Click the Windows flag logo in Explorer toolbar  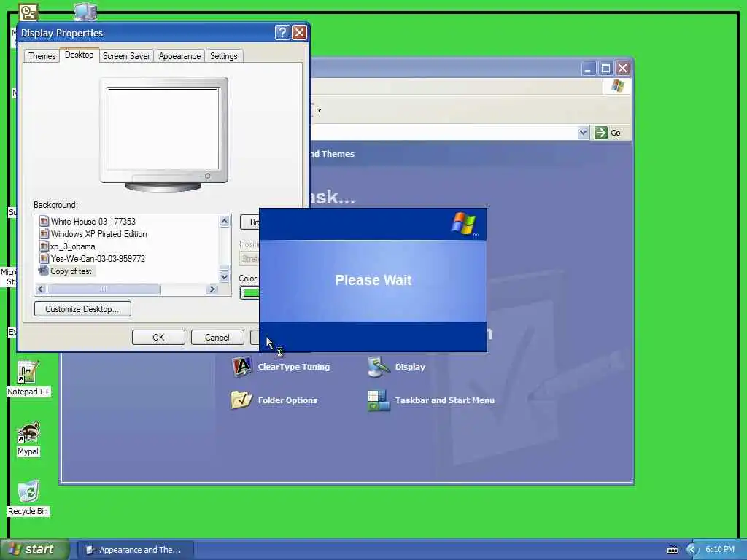pyautogui.click(x=617, y=86)
